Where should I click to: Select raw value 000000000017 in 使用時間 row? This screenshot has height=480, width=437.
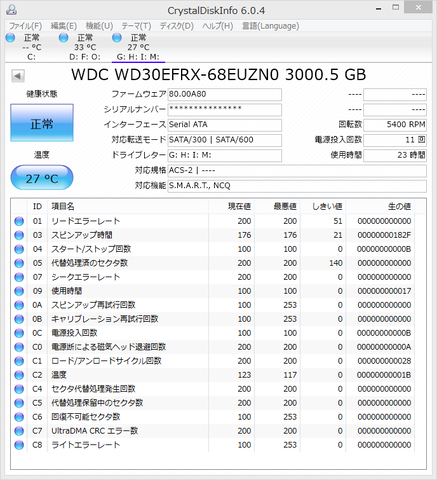384,291
